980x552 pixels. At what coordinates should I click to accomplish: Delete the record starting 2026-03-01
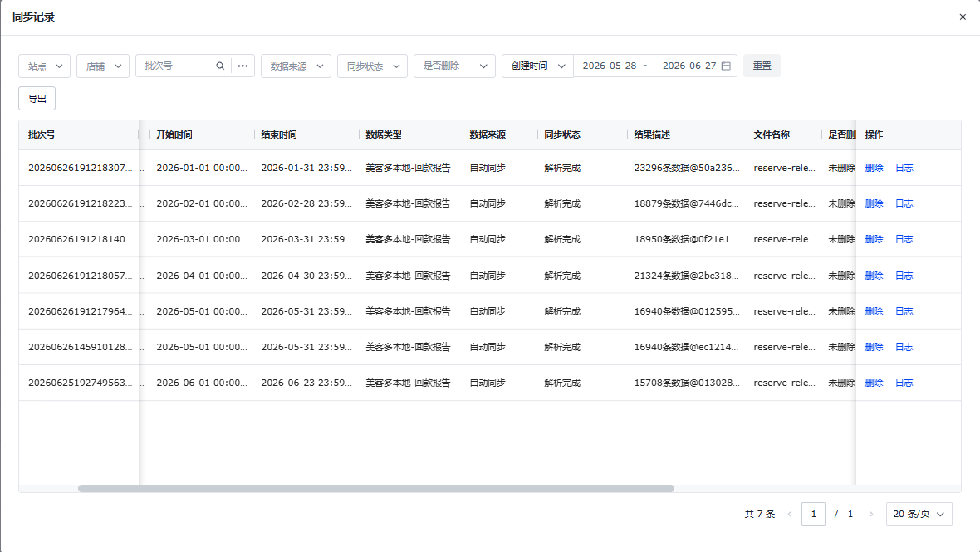(x=874, y=239)
